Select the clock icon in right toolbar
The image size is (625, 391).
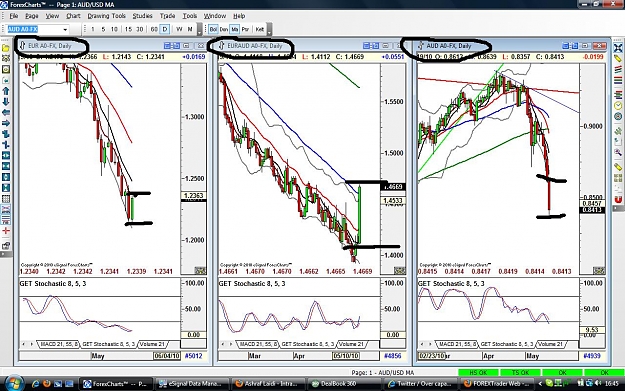[618, 106]
